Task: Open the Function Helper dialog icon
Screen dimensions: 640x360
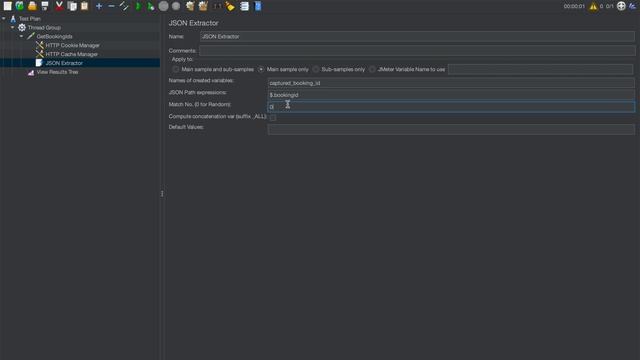Action: point(244,6)
